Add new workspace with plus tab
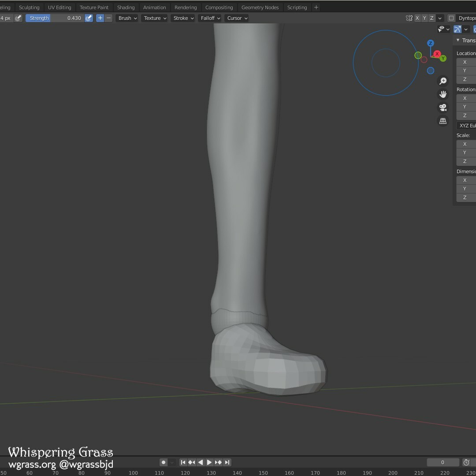 click(316, 7)
